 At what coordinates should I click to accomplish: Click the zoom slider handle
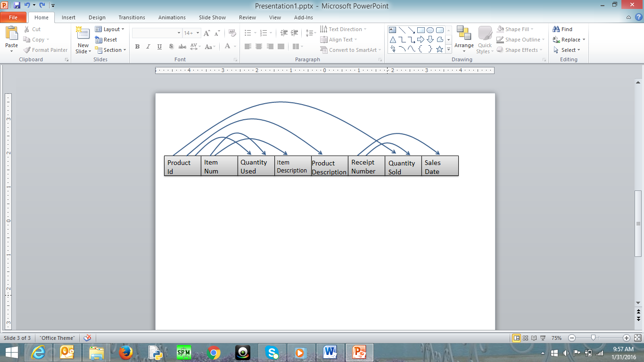(593, 337)
